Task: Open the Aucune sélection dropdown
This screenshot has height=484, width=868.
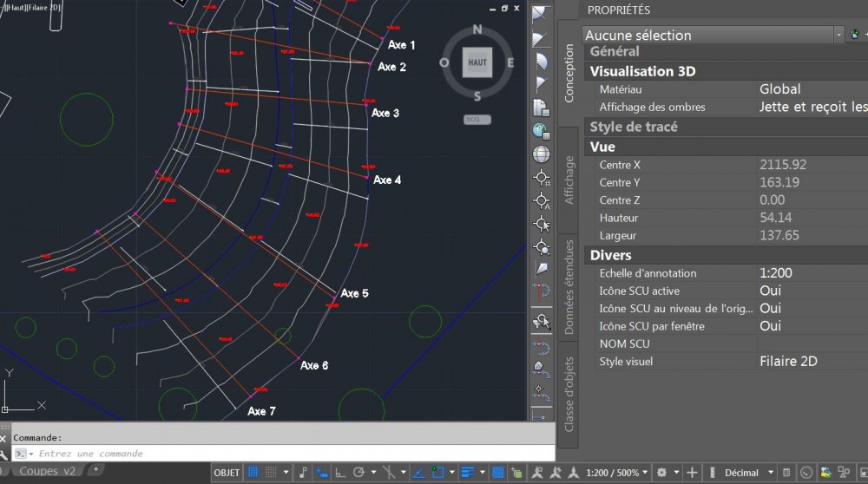Action: tap(713, 35)
